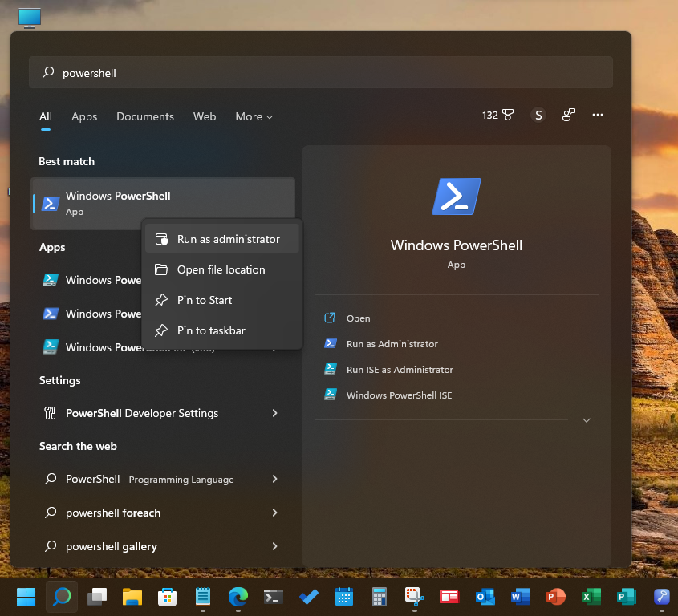Open the S account avatar
Viewport: 678px width, 616px height.
coord(538,115)
